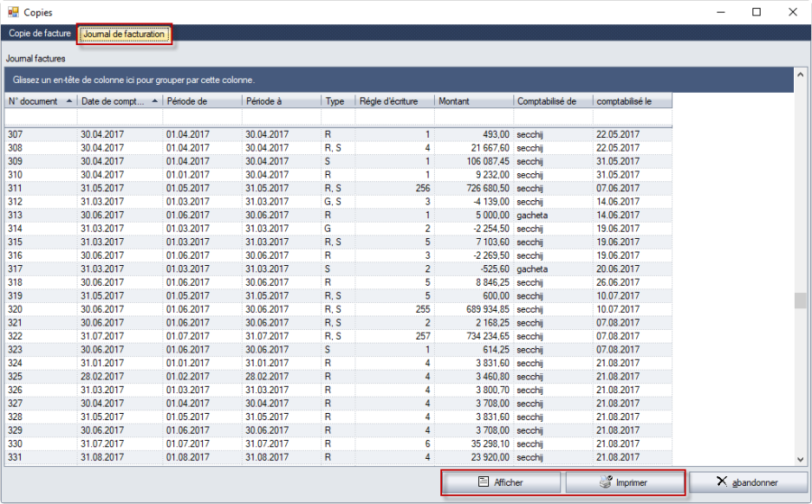Click the group-by-column drop area header
Image resolution: width=812 pixels, height=504 pixels.
(x=400, y=80)
